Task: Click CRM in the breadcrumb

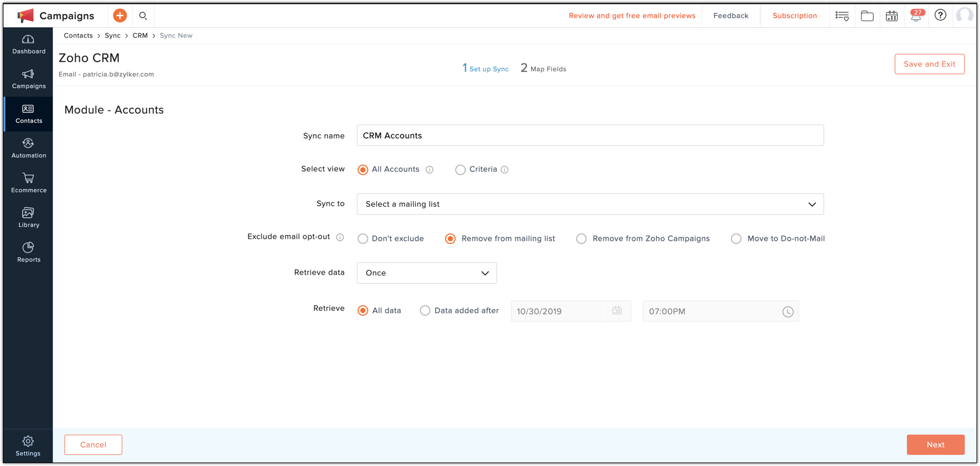Action: 140,35
